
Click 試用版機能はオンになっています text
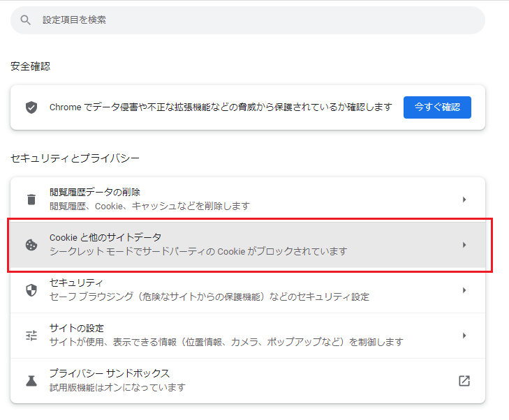[x=117, y=387]
